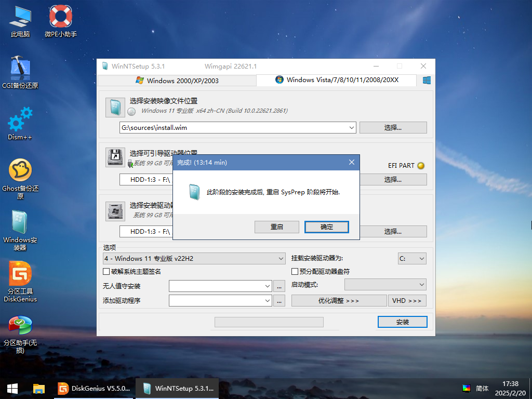Click the EFI PART label

(x=401, y=166)
